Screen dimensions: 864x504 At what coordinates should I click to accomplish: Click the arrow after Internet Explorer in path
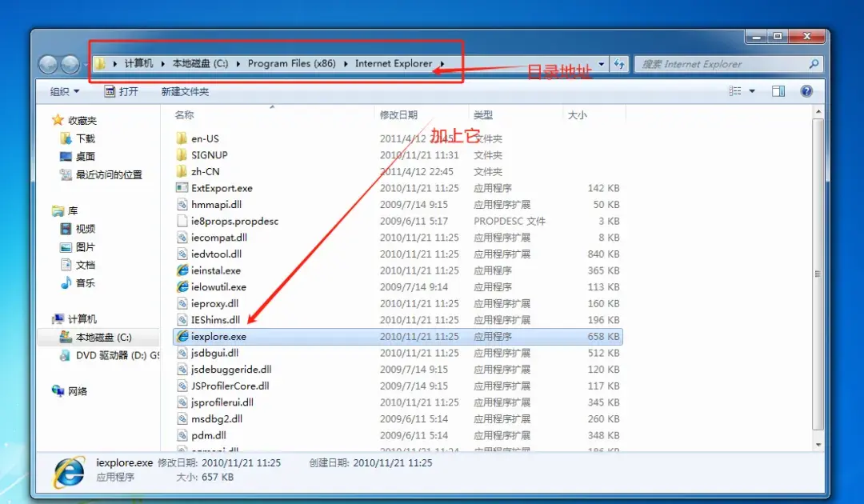[442, 64]
